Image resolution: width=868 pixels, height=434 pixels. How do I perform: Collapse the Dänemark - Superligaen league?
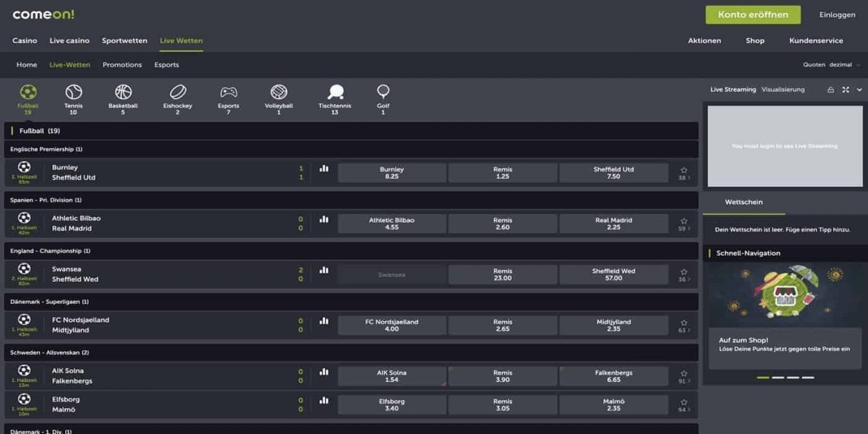click(352, 301)
